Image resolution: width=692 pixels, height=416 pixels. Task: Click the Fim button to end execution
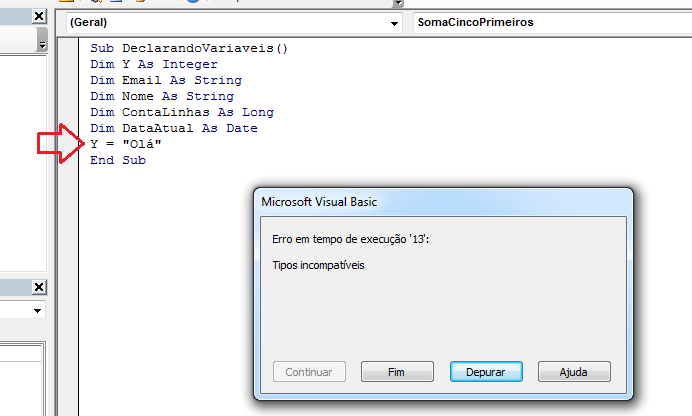pyautogui.click(x=397, y=371)
